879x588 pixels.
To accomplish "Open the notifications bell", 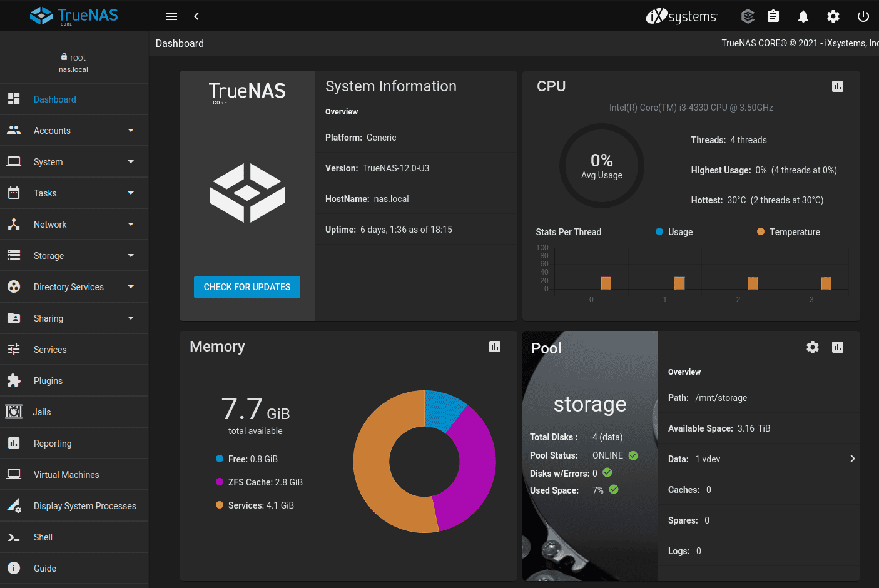I will coord(803,16).
